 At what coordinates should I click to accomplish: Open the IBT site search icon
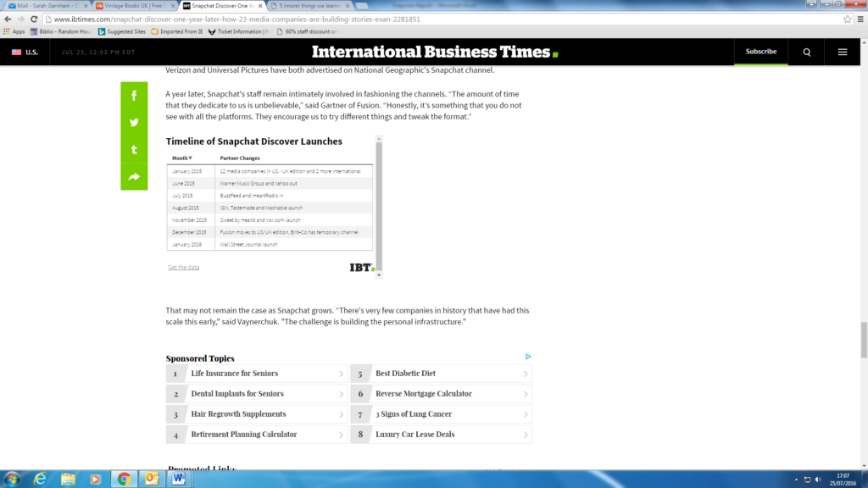coord(807,52)
